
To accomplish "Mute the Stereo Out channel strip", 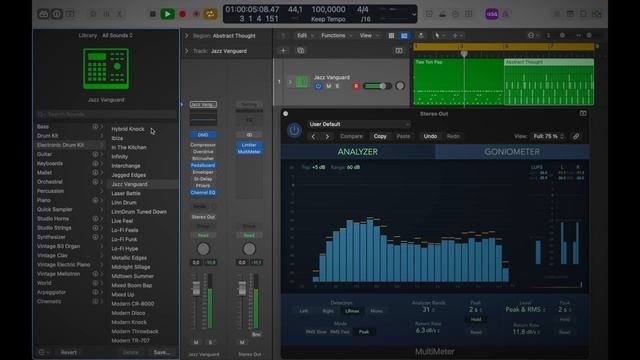I will pos(242,342).
